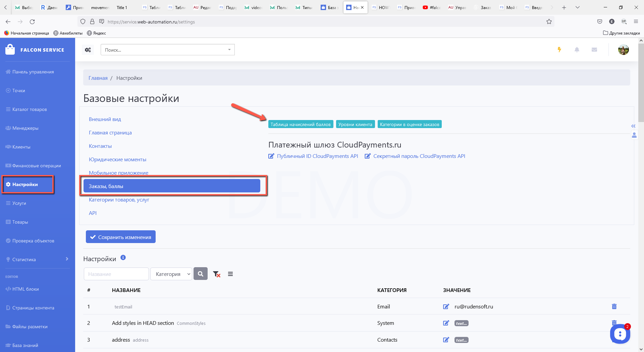
Task: Click the gears icon beside search
Action: click(x=88, y=50)
